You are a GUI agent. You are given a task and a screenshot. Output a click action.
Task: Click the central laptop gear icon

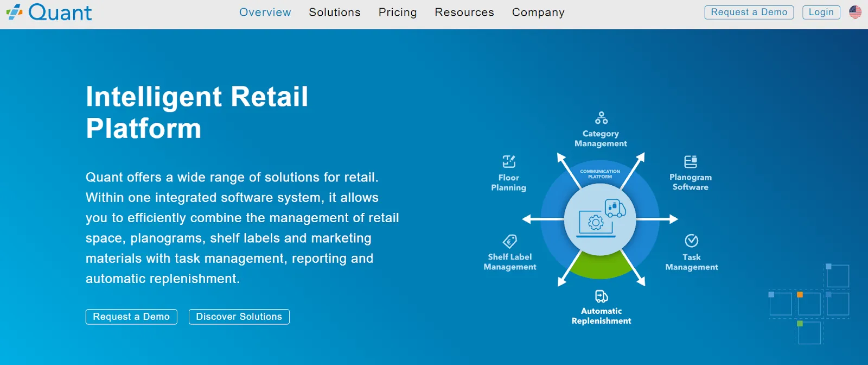click(x=596, y=223)
